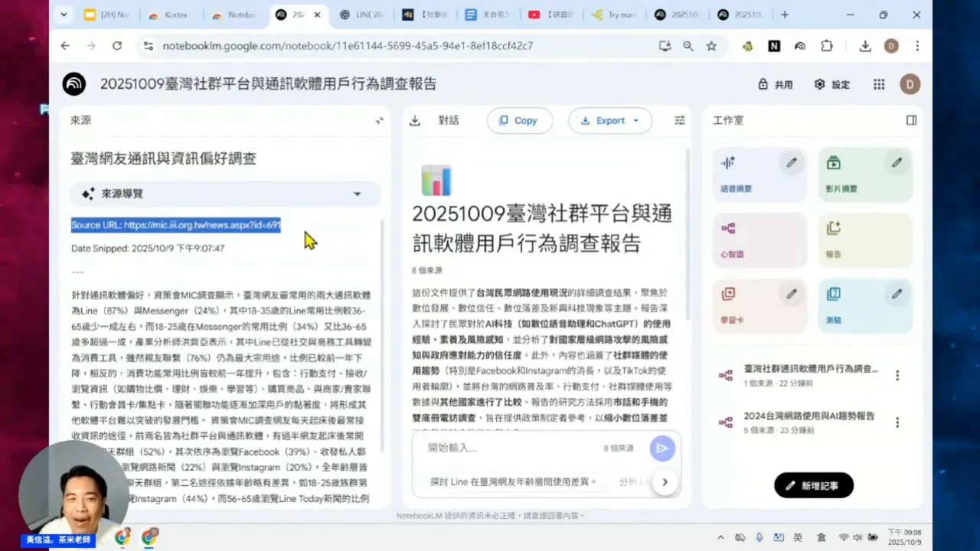Viewport: 980px width, 551px height.
Task: Open chat configuration sliders icon
Action: click(x=680, y=120)
